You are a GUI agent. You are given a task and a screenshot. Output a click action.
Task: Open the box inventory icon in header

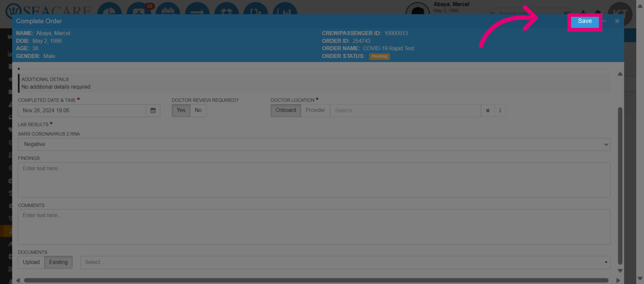pos(226,9)
